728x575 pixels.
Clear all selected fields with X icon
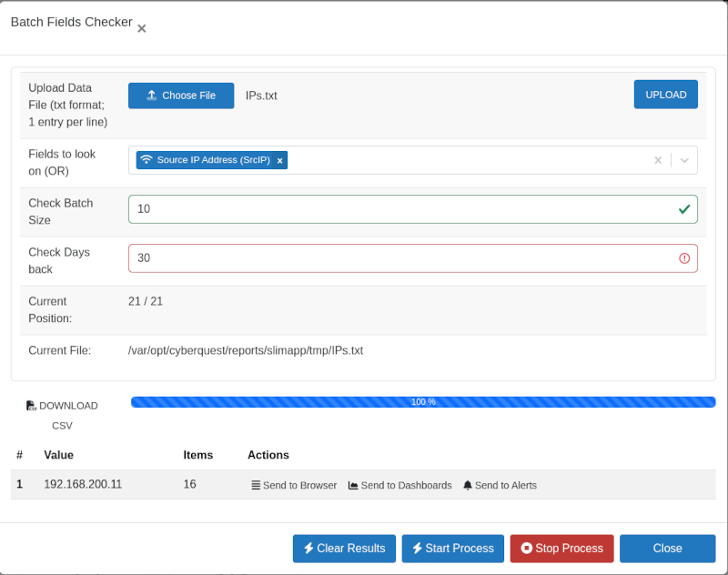pyautogui.click(x=658, y=160)
